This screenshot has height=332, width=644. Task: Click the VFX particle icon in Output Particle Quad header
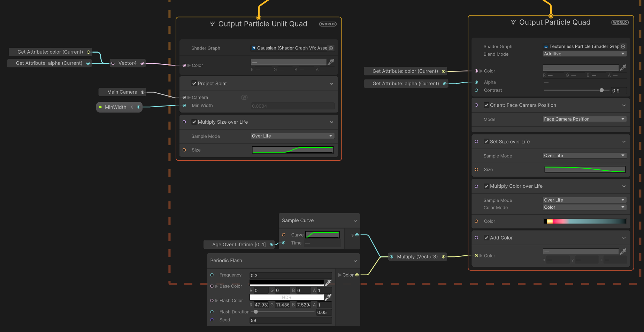click(x=513, y=22)
